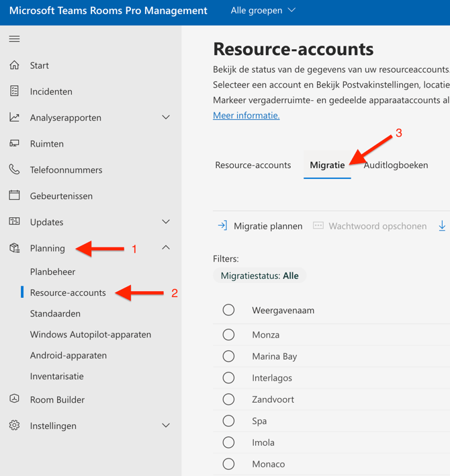
Task: Switch to the Resource-accounts tab
Action: point(253,165)
